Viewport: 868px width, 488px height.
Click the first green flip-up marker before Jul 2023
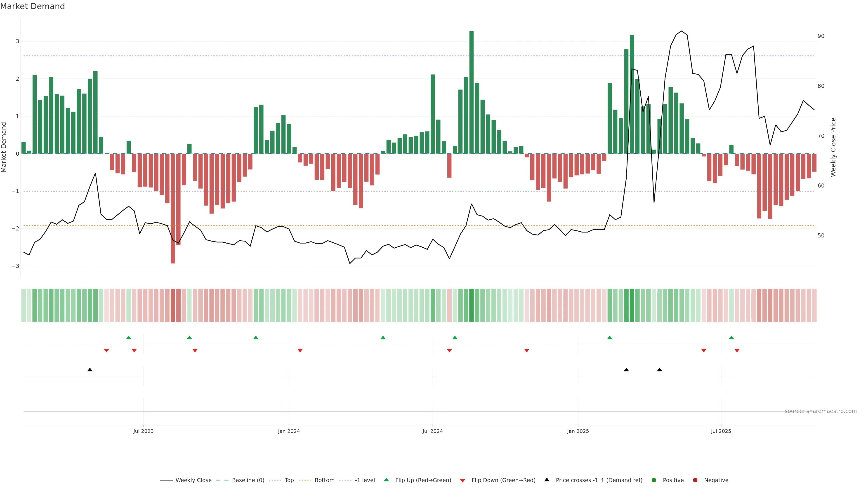tap(128, 338)
